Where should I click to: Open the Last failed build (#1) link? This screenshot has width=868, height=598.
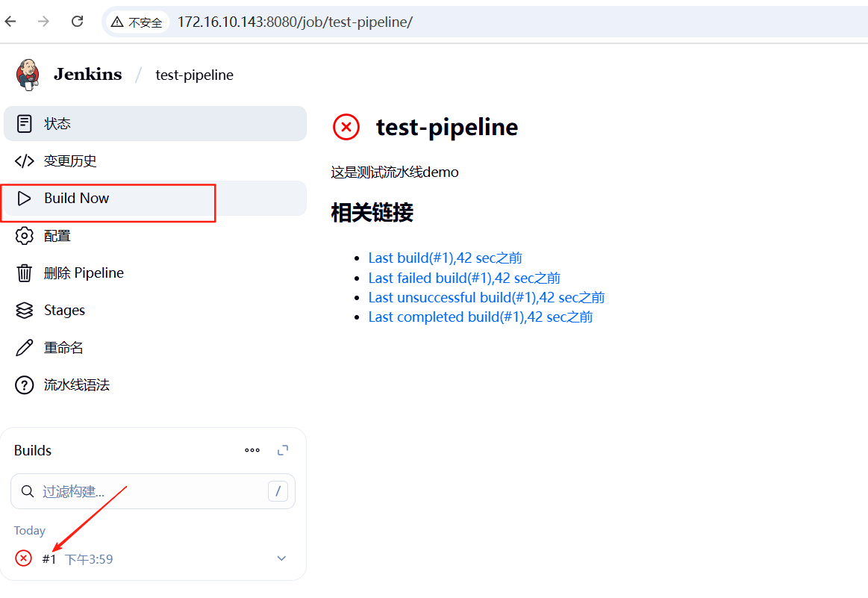[x=464, y=278]
